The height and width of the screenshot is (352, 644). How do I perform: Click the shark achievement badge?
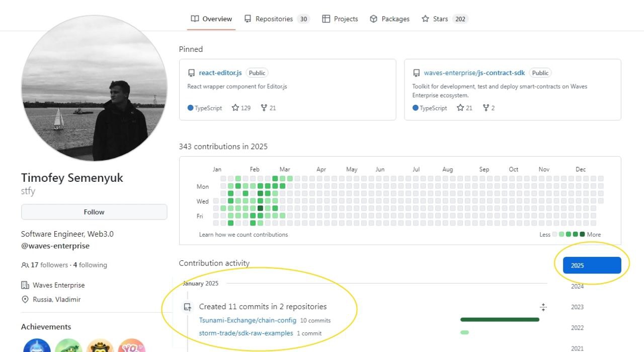(37, 345)
